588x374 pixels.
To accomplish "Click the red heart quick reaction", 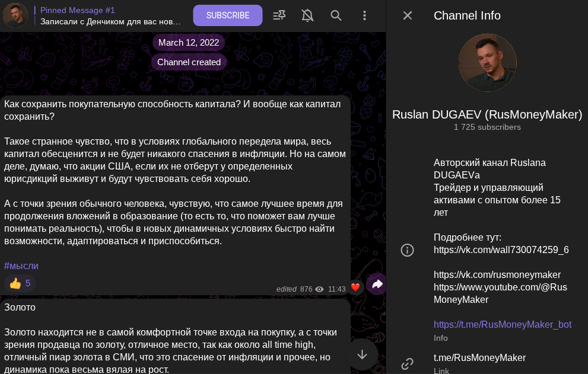I will (355, 287).
